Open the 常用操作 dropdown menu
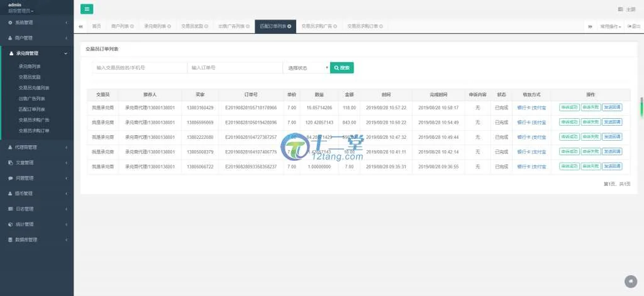 610,26
